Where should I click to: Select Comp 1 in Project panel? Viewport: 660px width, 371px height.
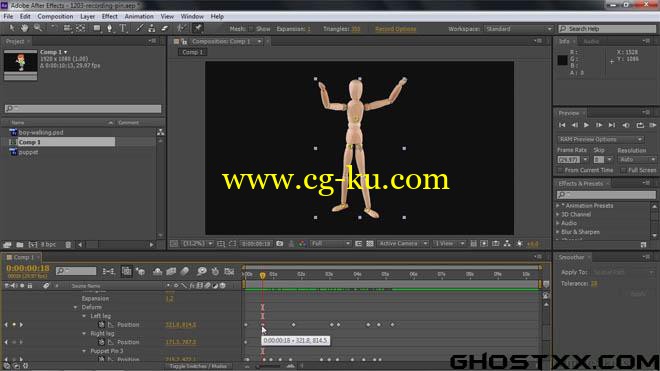click(x=66, y=142)
